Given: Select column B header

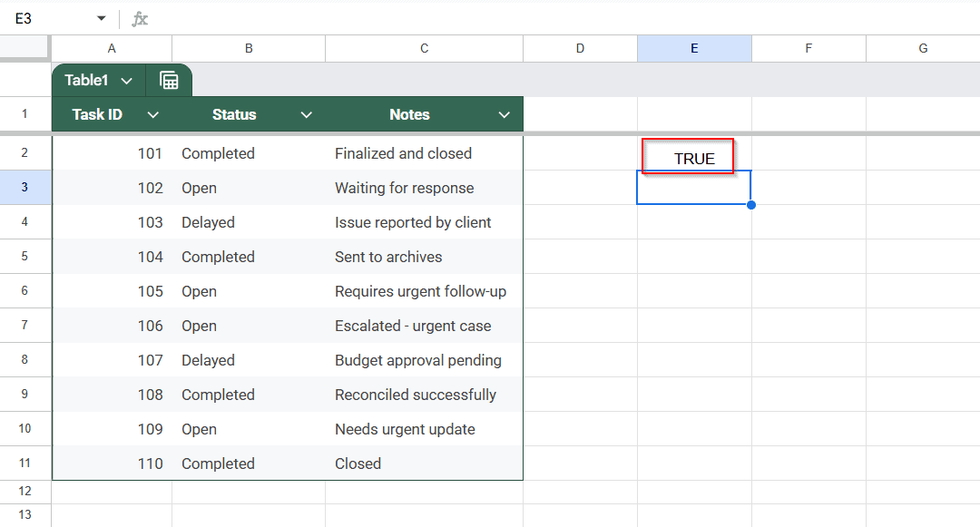Looking at the screenshot, I should point(249,49).
